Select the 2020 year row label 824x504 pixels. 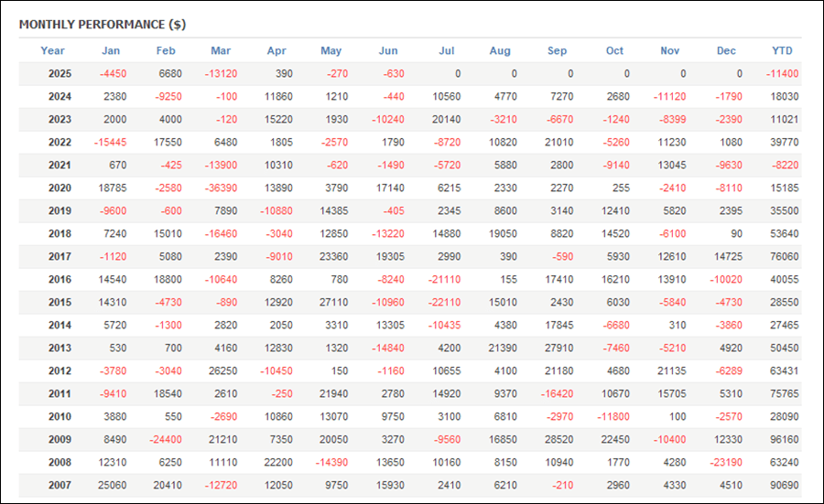click(60, 188)
